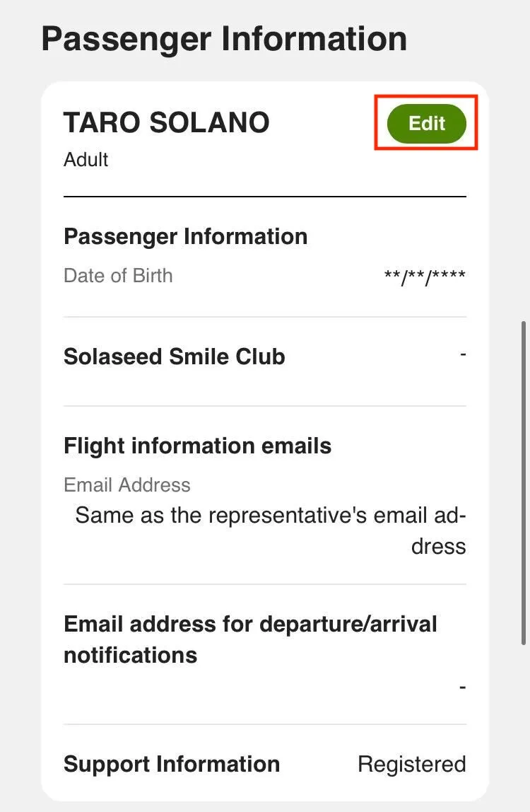
Task: Click the Flight information emails heading
Action: 197,446
